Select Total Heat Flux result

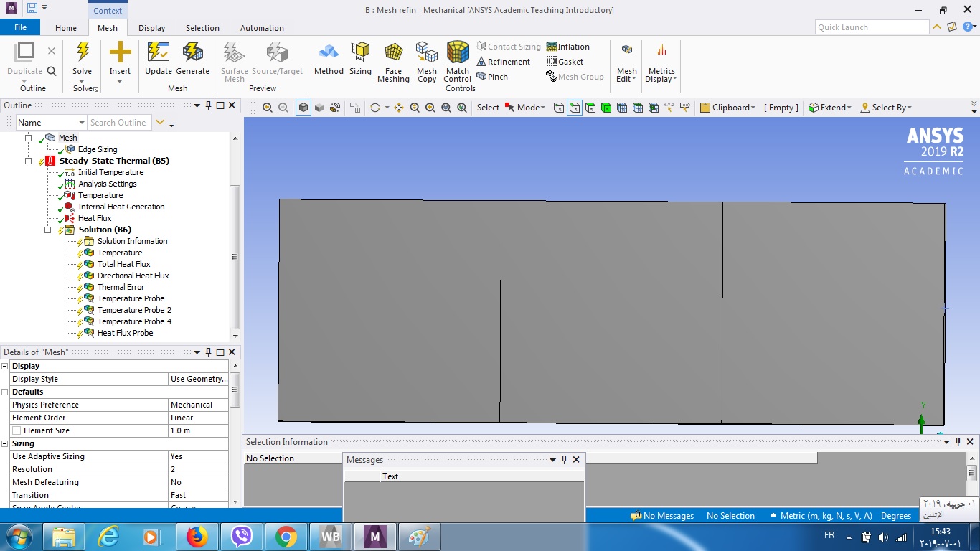click(124, 264)
